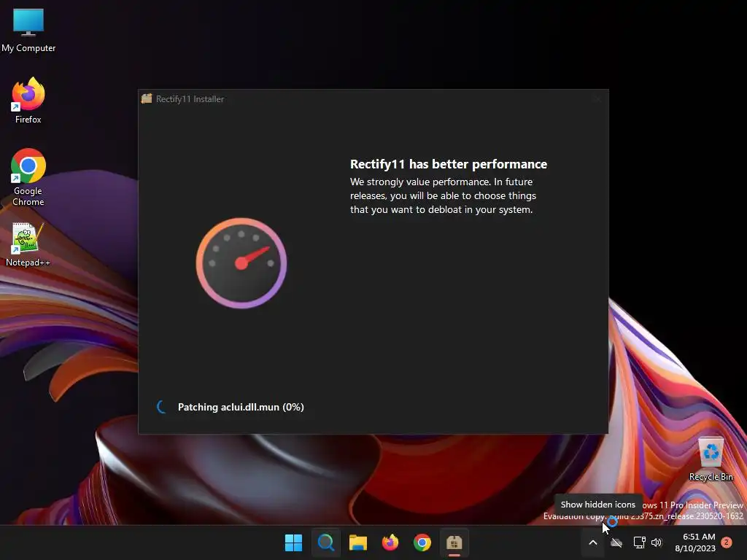Click the 'Rectify11 has better performance' heading
The width and height of the screenshot is (747, 560).
point(449,164)
